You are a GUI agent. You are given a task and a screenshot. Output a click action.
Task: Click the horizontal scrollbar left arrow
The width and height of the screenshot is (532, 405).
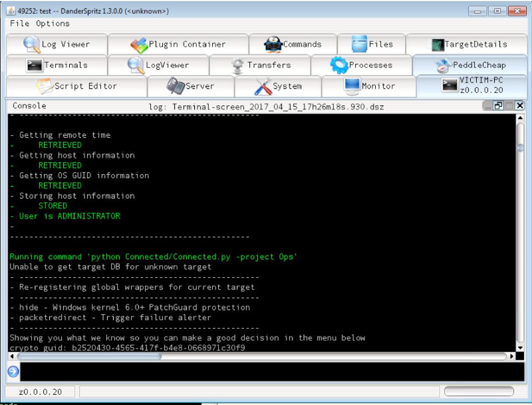click(12, 356)
